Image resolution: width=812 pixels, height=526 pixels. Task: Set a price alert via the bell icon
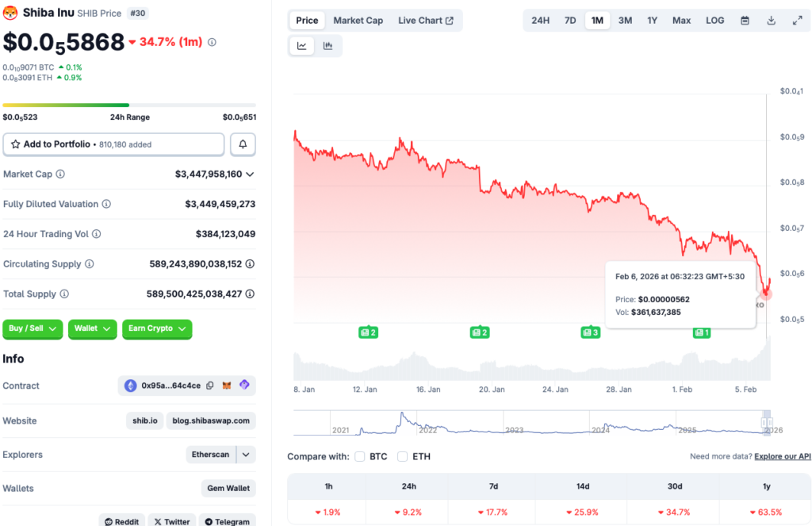(x=243, y=144)
